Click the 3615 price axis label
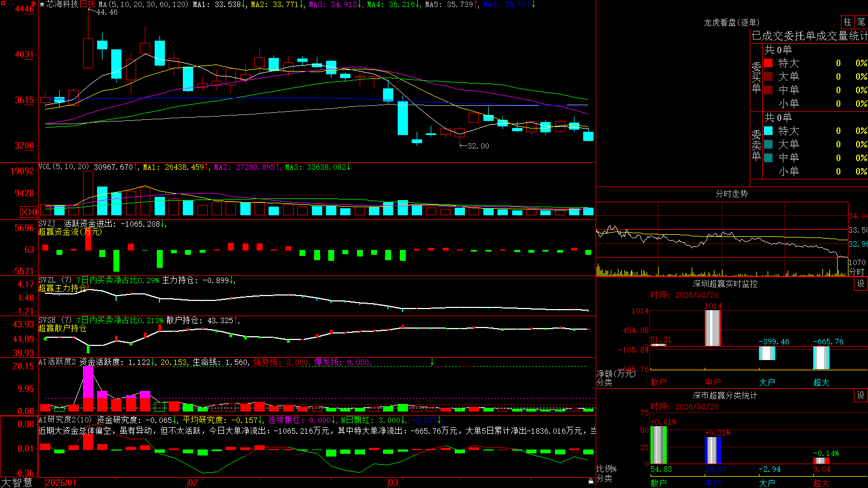The height and width of the screenshot is (488, 868). point(25,100)
